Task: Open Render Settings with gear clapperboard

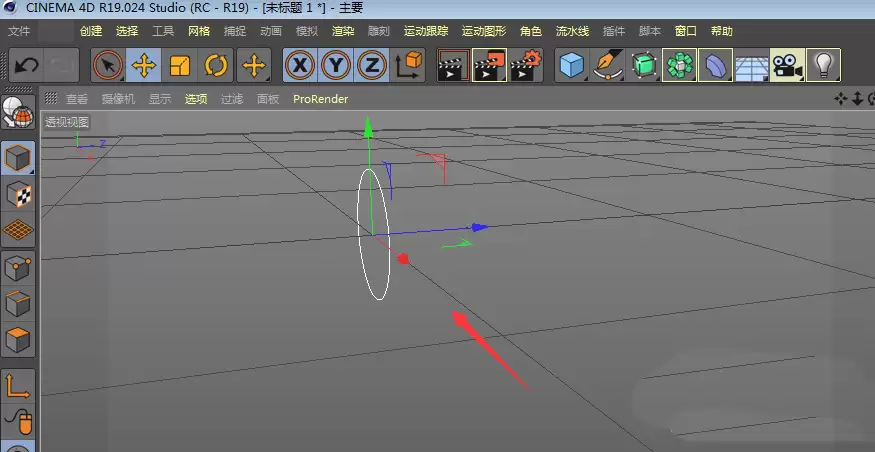Action: click(526, 66)
